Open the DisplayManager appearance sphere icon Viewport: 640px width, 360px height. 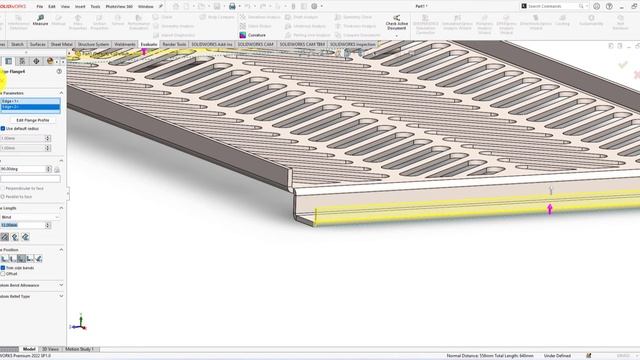click(x=50, y=61)
